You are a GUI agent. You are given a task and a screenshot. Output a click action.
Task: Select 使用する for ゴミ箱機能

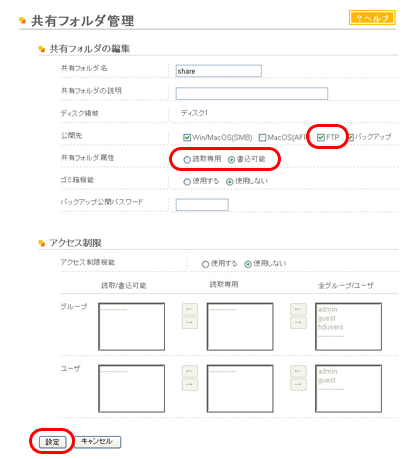187,182
